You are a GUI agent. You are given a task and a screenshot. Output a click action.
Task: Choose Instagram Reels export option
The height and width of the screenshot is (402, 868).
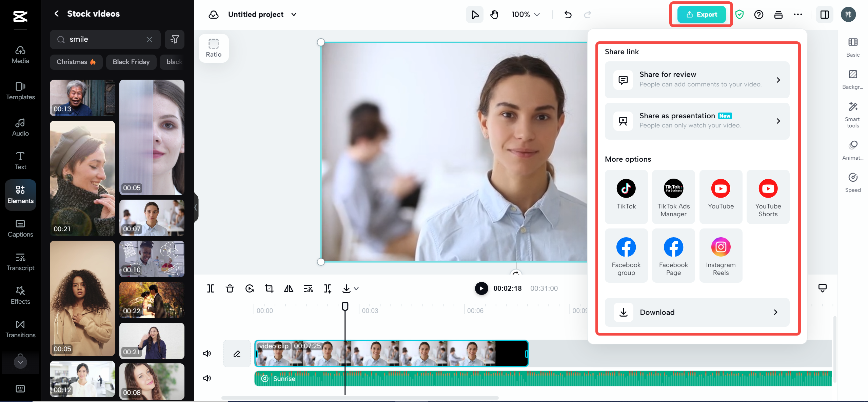[721, 255]
